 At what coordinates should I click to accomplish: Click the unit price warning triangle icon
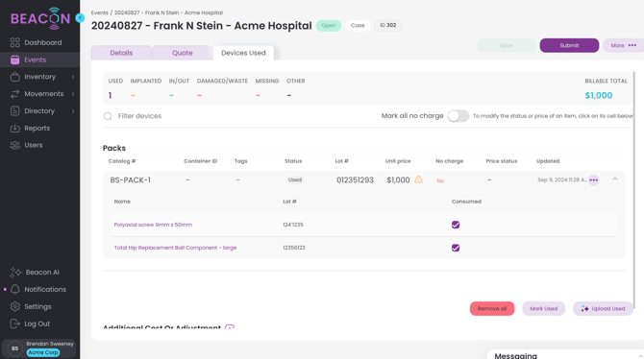coord(418,179)
